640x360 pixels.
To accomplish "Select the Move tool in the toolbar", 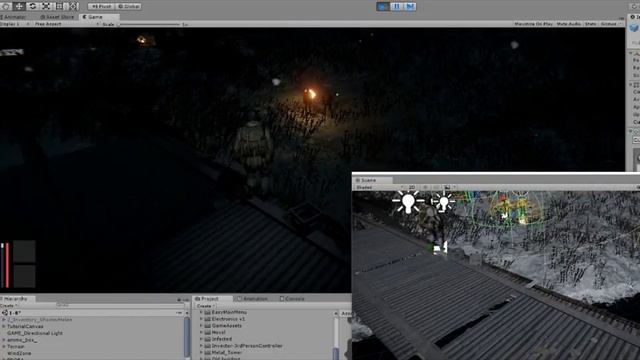I will point(19,6).
